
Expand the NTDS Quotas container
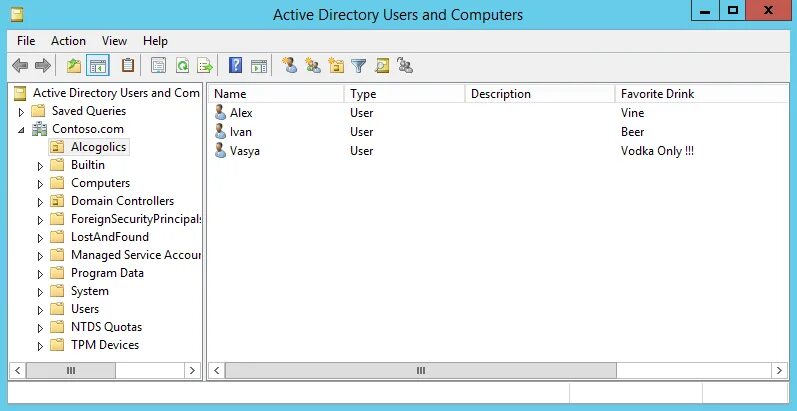point(41,328)
